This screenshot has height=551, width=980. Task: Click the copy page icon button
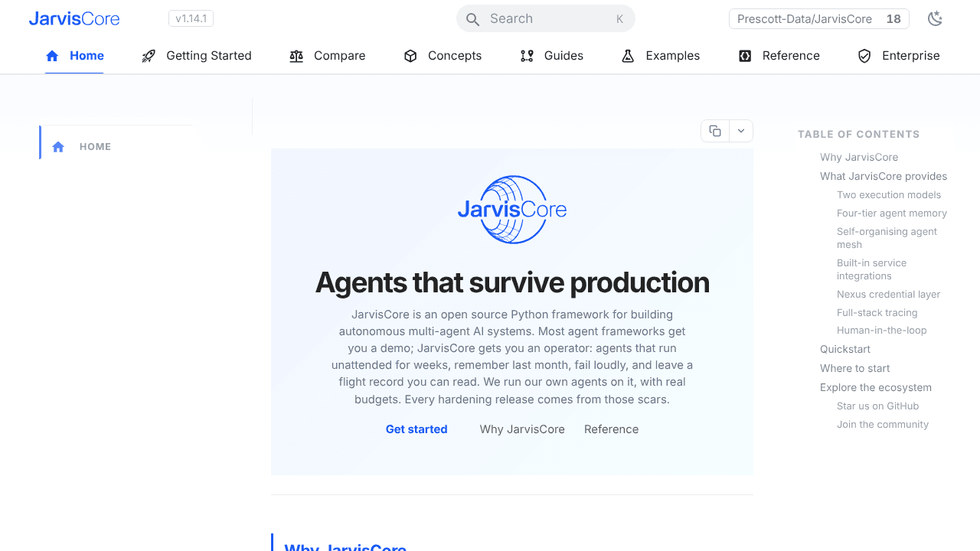[715, 131]
